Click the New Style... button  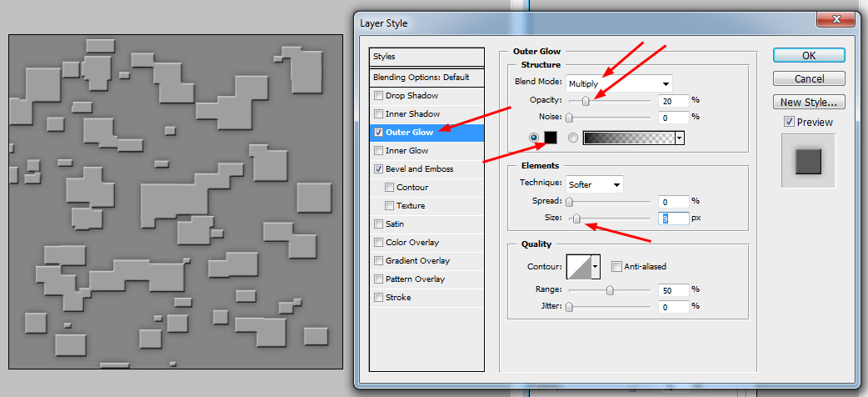click(x=809, y=102)
